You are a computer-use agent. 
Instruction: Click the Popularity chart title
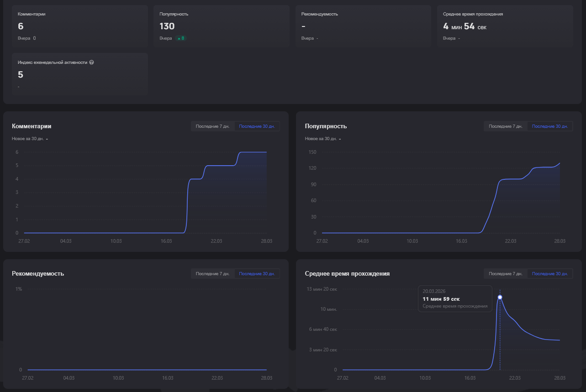tap(326, 126)
